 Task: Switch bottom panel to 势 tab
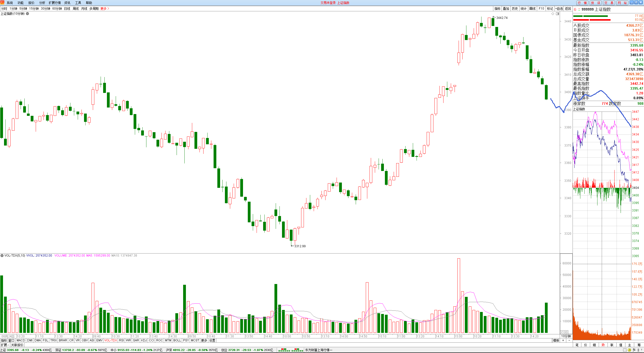(x=603, y=345)
